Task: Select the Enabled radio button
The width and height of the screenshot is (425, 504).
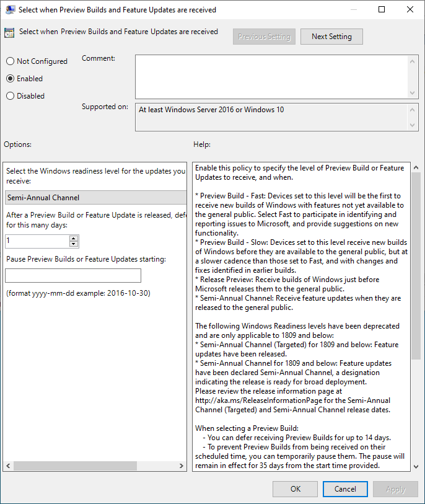Action: point(10,79)
